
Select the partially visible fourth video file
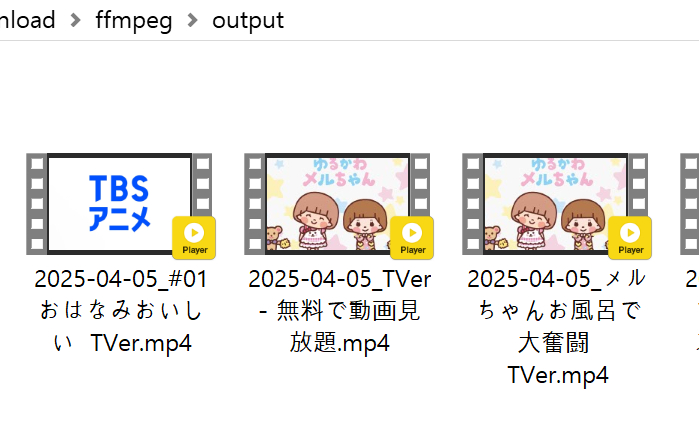tap(690, 204)
